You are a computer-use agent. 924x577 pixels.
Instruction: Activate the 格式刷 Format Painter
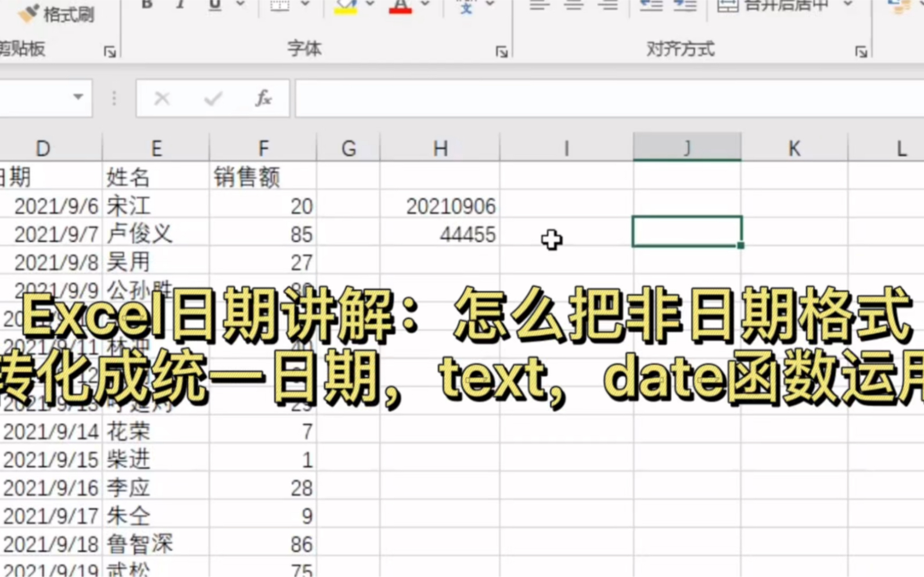point(56,13)
